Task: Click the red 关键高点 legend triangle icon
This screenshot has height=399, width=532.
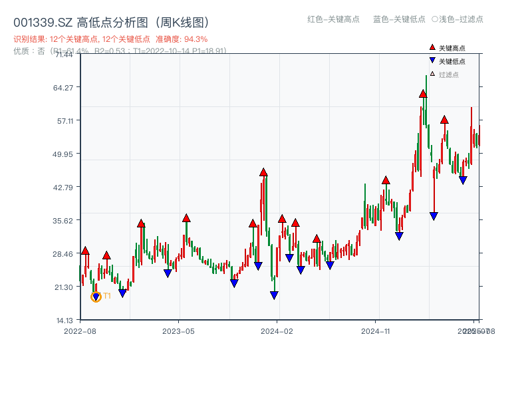Action: point(432,47)
